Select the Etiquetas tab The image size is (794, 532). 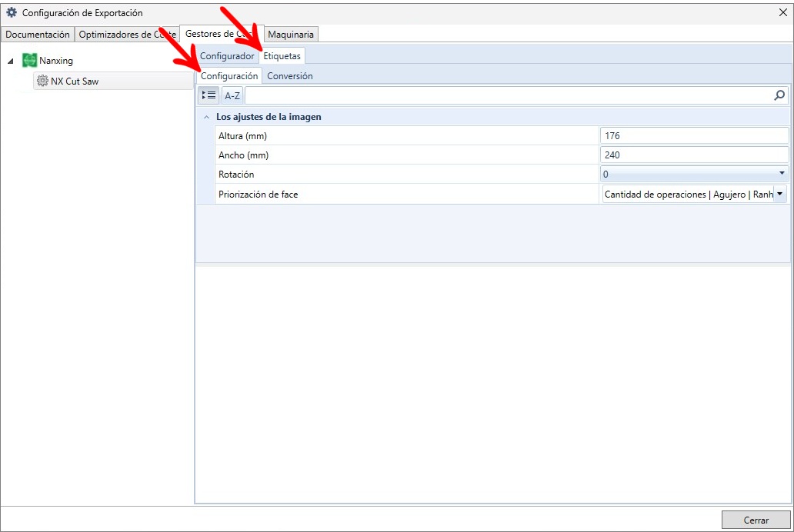(282, 55)
